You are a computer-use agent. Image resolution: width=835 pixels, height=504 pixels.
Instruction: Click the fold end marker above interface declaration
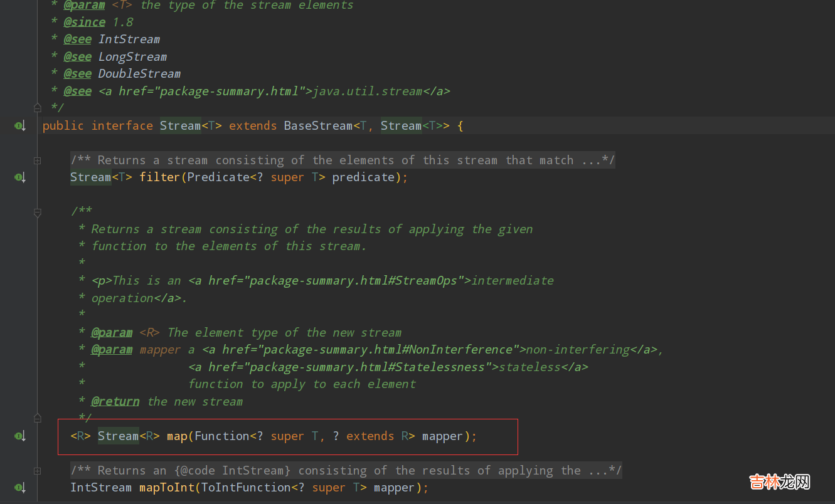38,108
